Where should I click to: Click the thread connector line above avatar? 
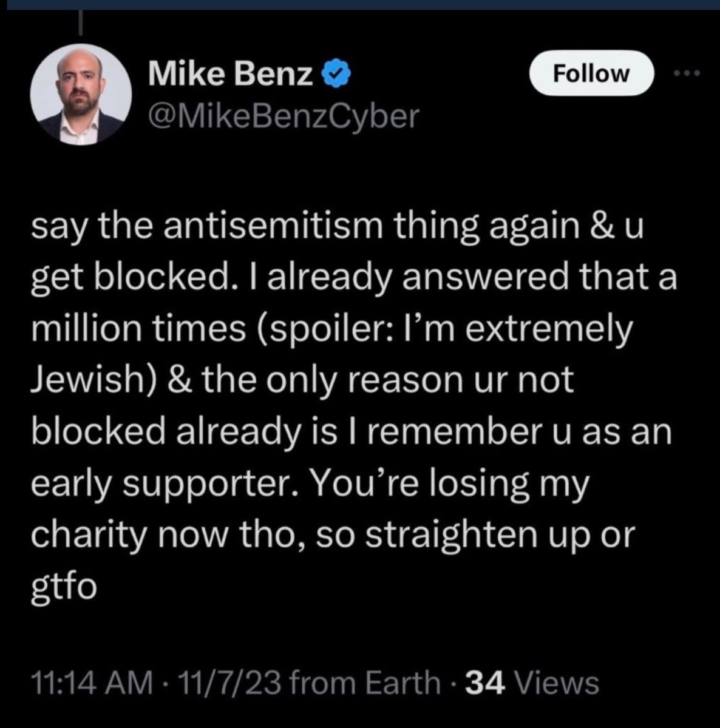tap(81, 24)
